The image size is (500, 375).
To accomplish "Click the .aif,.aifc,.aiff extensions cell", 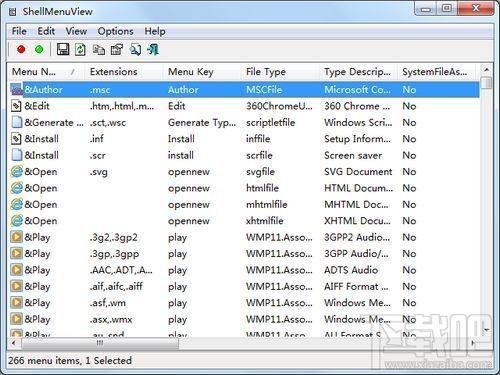I will (116, 286).
